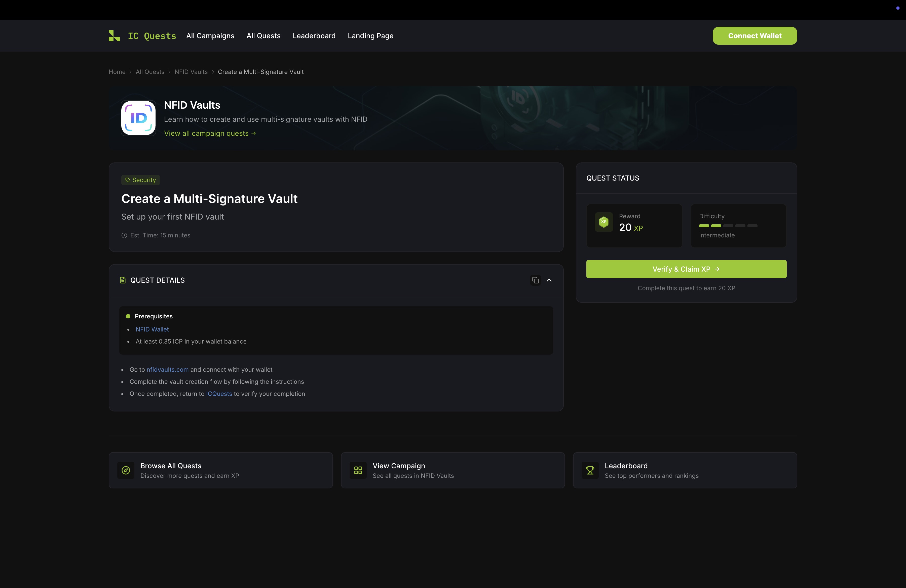Open the Landing Page nav item
Image resolution: width=906 pixels, height=588 pixels.
370,36
